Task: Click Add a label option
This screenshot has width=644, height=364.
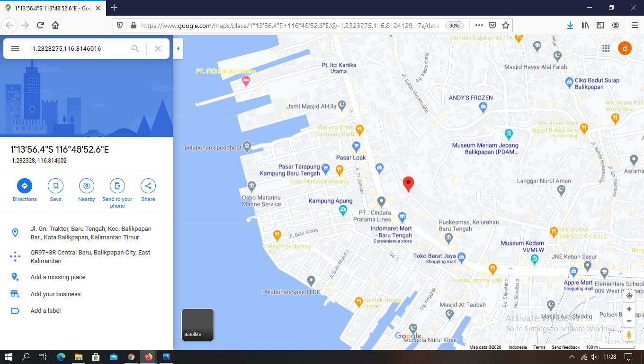Action: tap(45, 311)
